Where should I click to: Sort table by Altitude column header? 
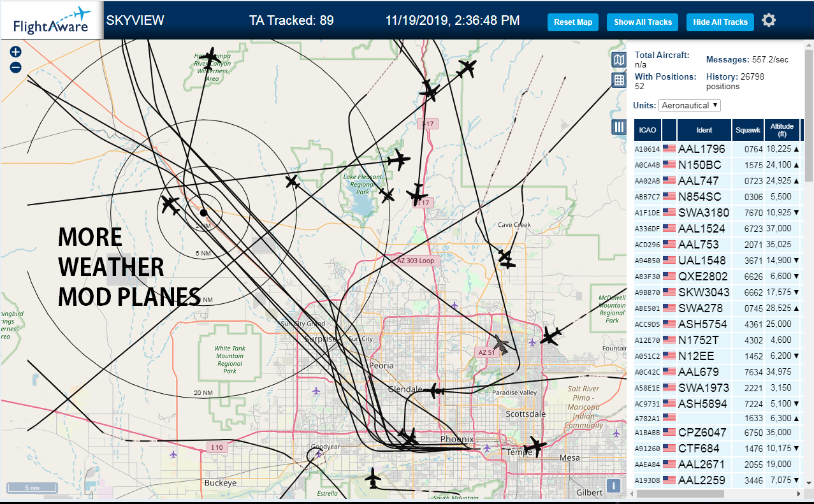pyautogui.click(x=781, y=130)
